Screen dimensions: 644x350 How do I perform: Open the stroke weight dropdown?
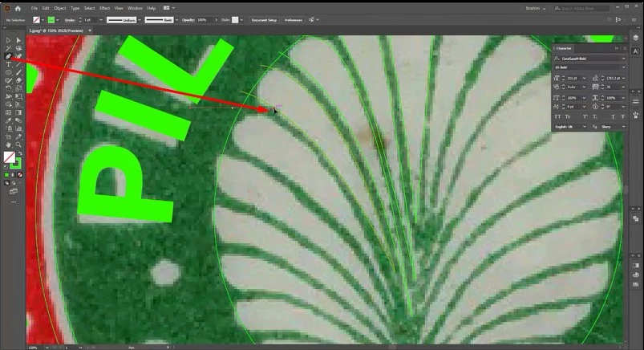click(x=101, y=20)
